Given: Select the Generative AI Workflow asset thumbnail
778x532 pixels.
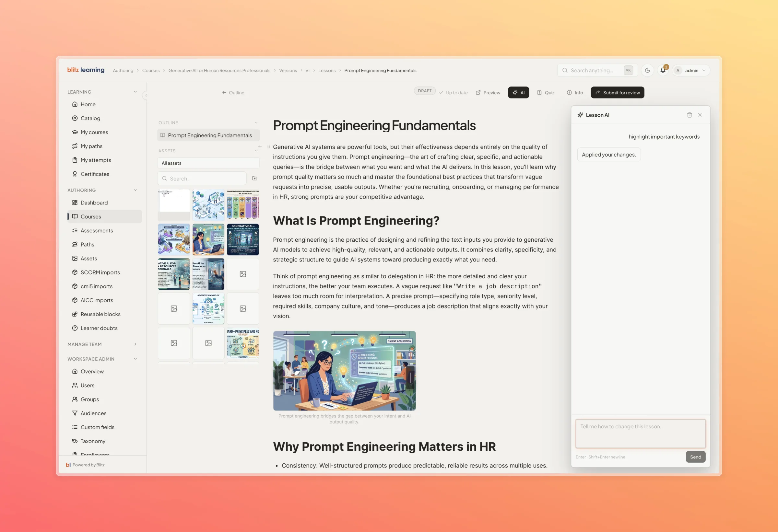Looking at the screenshot, I should pyautogui.click(x=208, y=308).
